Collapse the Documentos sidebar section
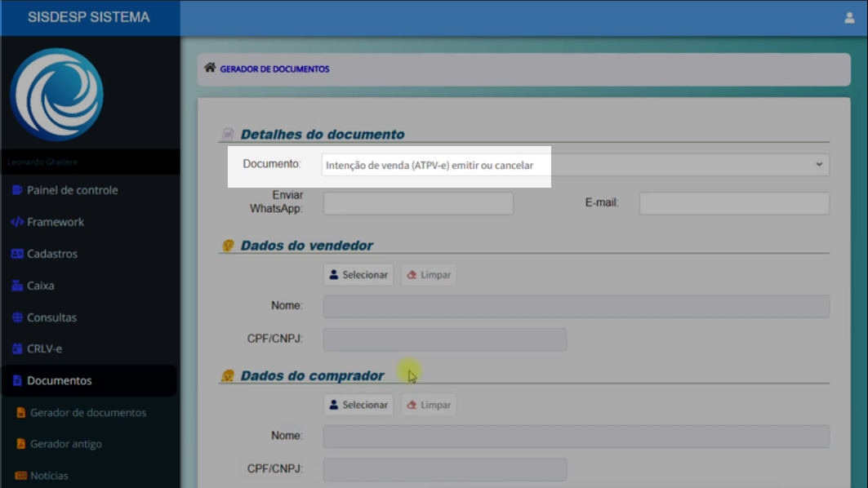This screenshot has width=868, height=488. point(59,381)
